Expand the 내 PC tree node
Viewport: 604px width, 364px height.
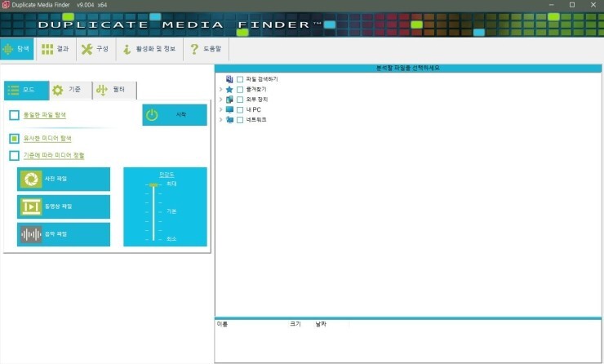click(220, 110)
